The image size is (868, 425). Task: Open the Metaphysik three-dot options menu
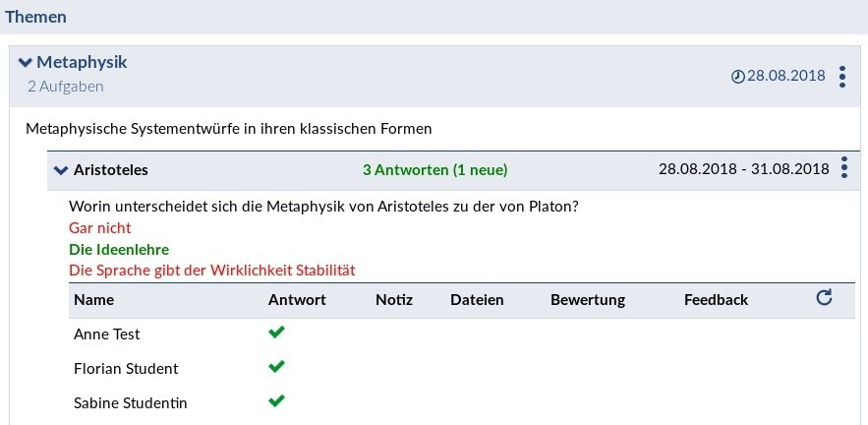point(842,77)
